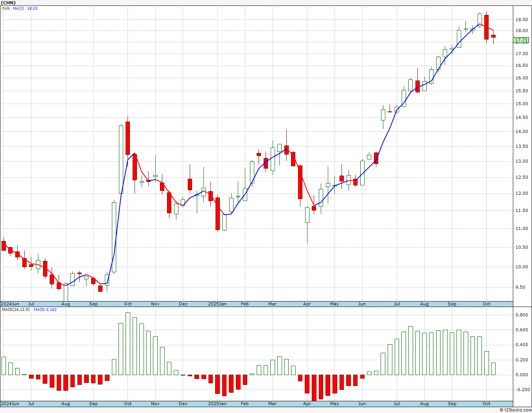The height and width of the screenshot is (413, 532).
Task: Click the MACD(26,12,9) indicator label
Action: 16,310
